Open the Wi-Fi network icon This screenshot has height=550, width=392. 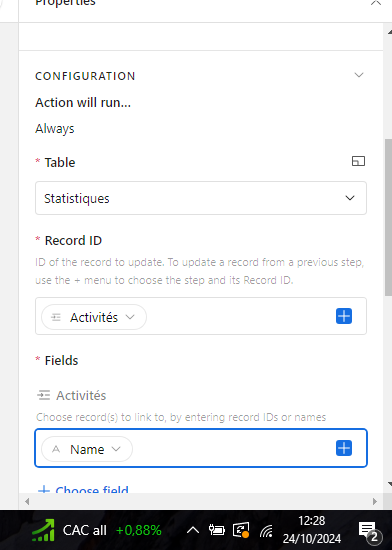click(x=266, y=531)
